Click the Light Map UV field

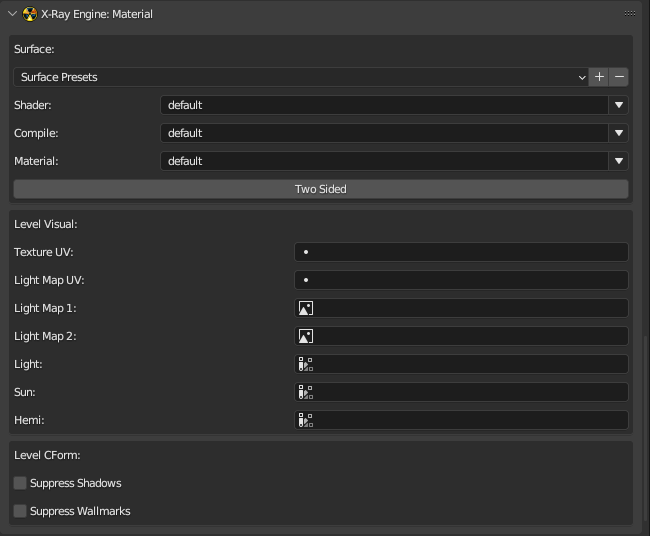point(460,280)
